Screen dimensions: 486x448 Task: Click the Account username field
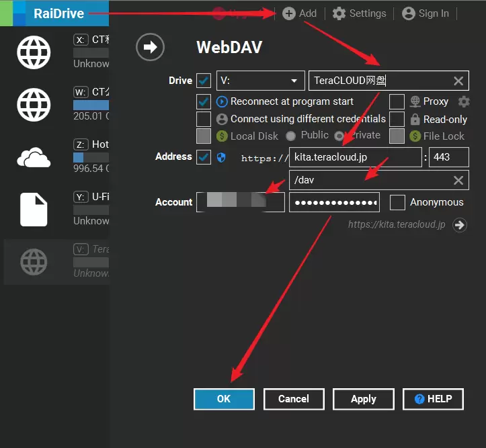click(x=241, y=202)
